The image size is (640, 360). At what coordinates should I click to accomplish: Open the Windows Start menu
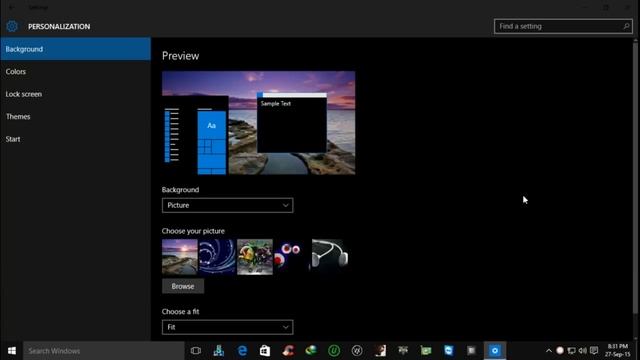(x=11, y=351)
